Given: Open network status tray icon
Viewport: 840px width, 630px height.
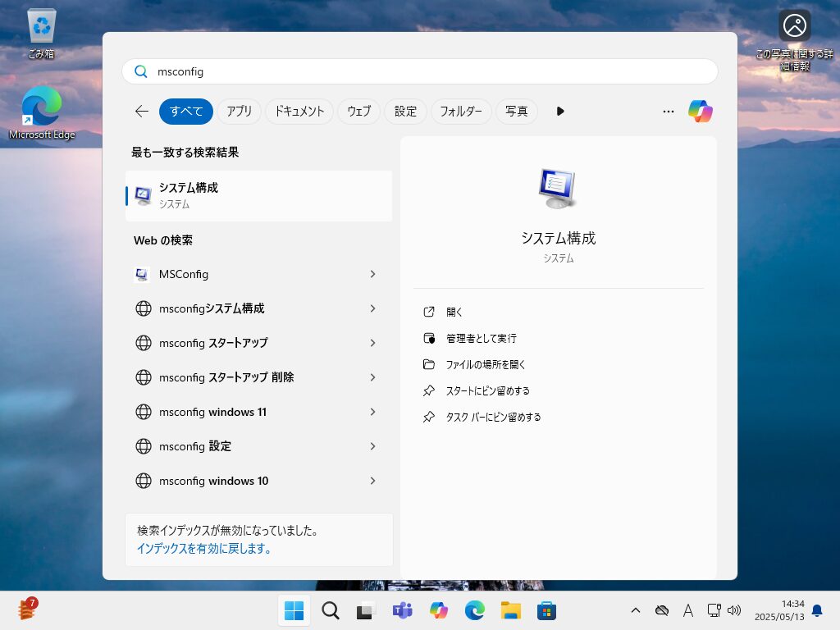Looking at the screenshot, I should click(x=714, y=610).
